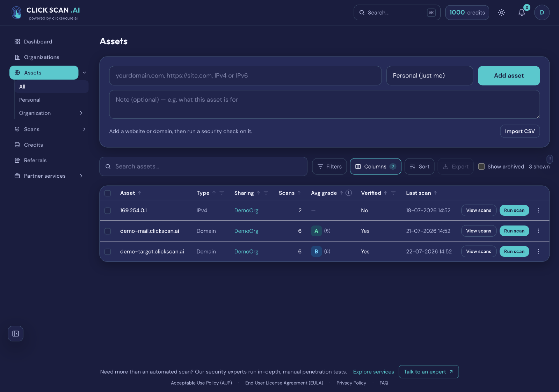The width and height of the screenshot is (559, 392).
Task: Click the Click Scan AI fingerprint logo
Action: [16, 13]
